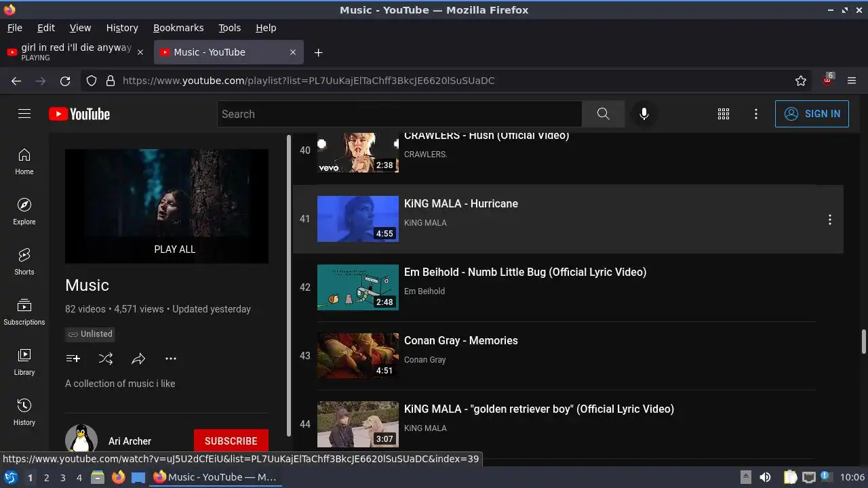Switch to workspace 2
868x488 pixels.
coord(46,478)
